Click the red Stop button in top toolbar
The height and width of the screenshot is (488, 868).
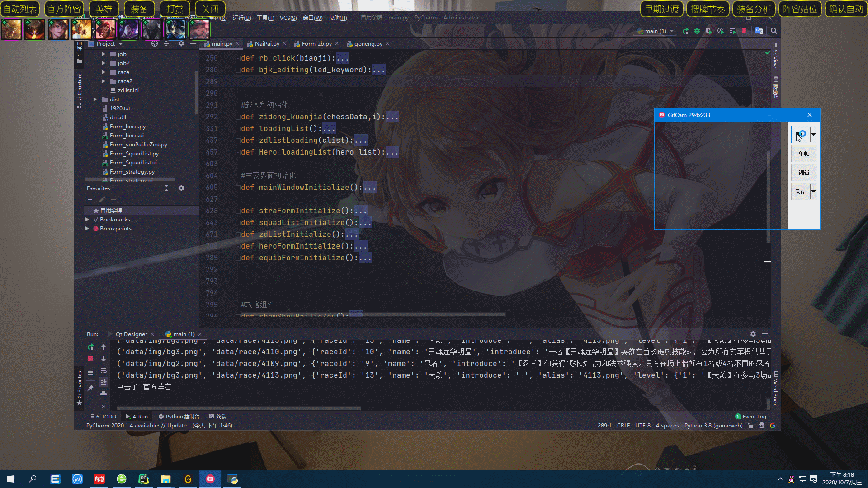tap(744, 31)
